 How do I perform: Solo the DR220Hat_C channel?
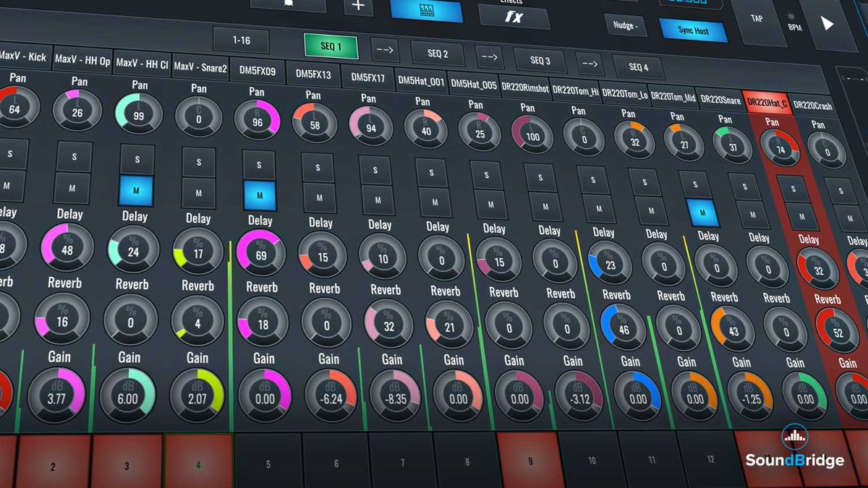click(x=795, y=189)
